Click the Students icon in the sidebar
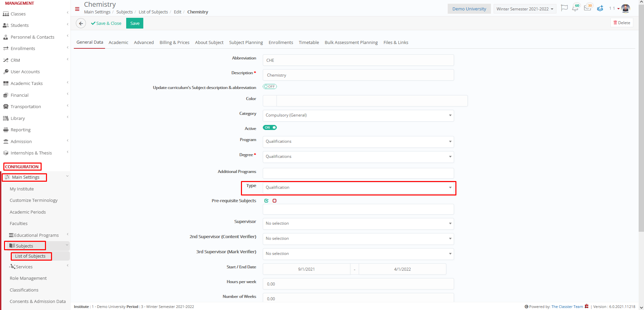This screenshot has height=310, width=644. (x=6, y=26)
